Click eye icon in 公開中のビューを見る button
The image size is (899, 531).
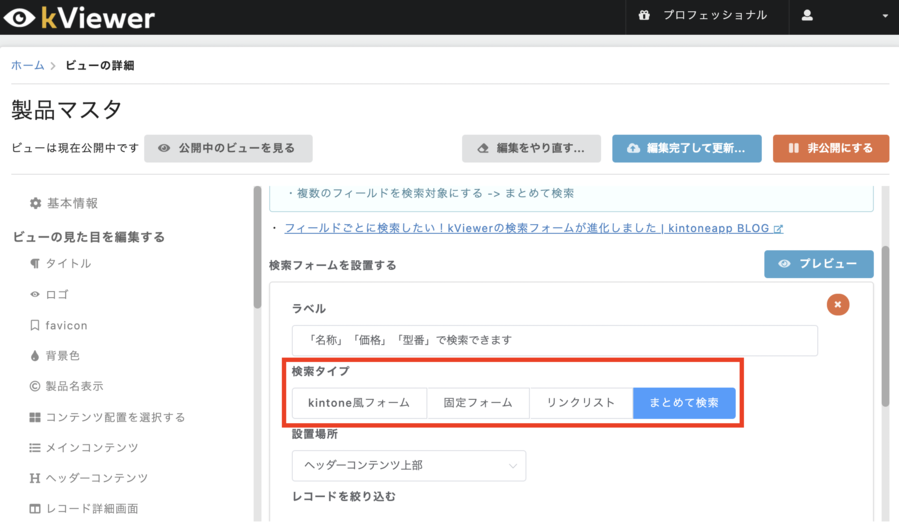[x=164, y=148]
